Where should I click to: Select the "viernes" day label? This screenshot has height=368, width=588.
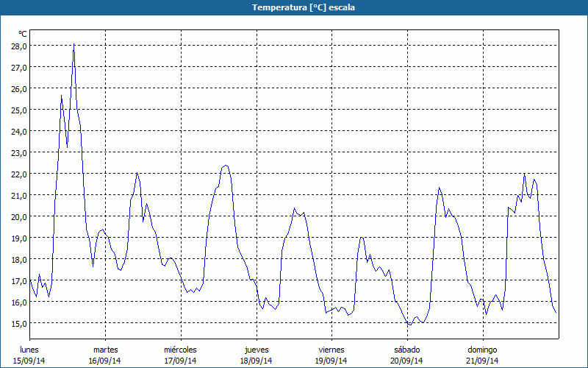pos(331,350)
